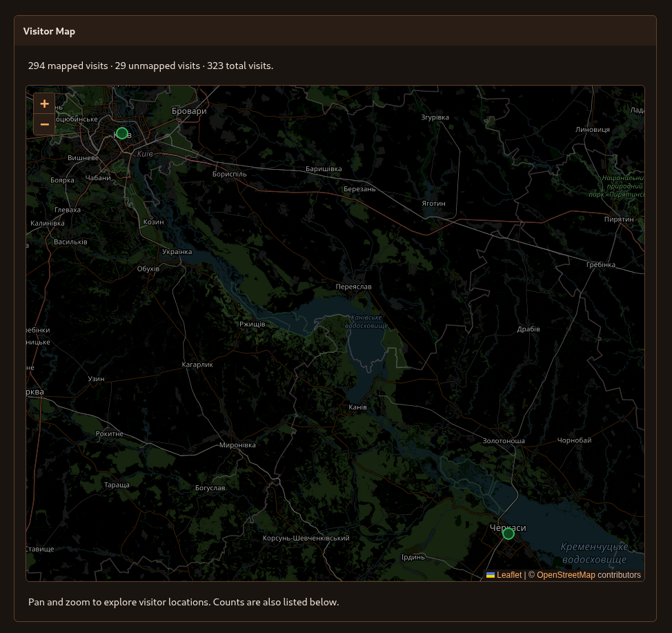This screenshot has width=672, height=633.
Task: Click the Боярка town label
Action: (62, 180)
